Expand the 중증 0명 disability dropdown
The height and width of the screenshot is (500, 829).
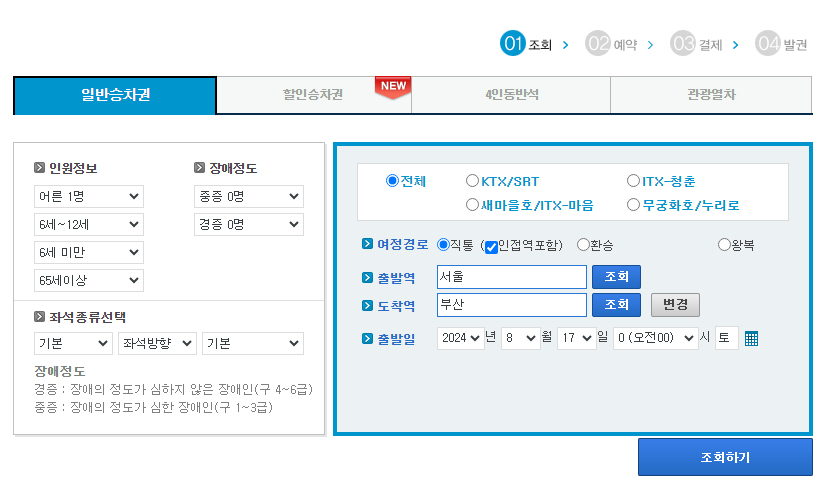(249, 196)
